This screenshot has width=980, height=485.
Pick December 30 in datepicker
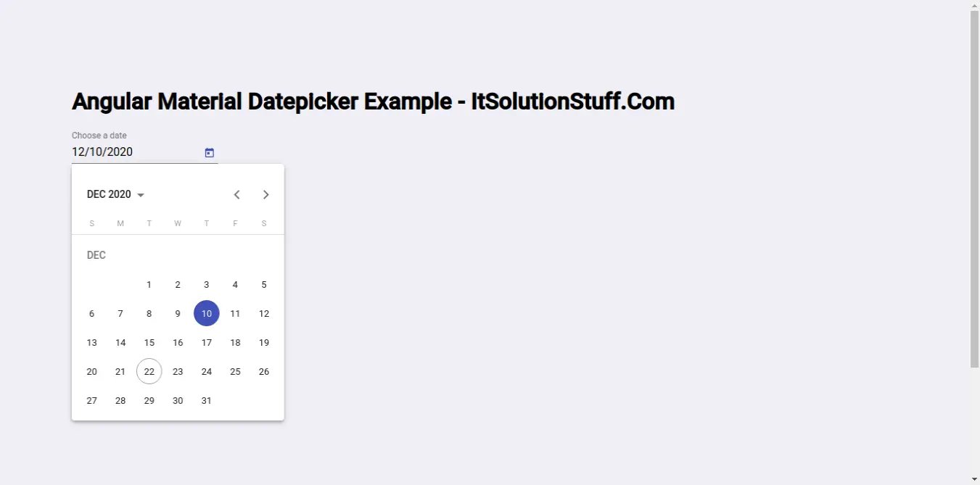(178, 400)
